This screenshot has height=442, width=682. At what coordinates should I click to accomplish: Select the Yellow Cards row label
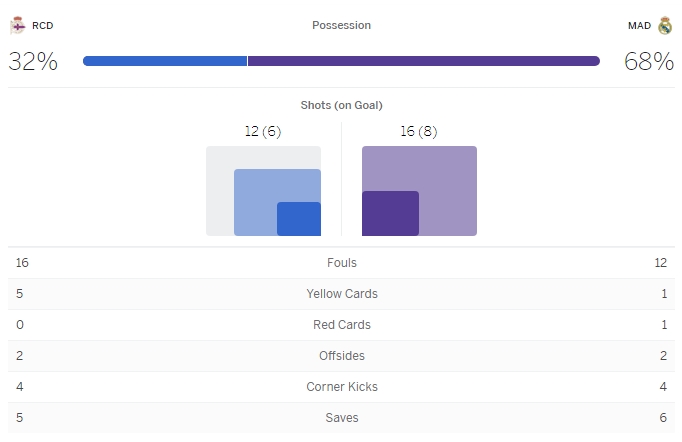click(x=341, y=294)
